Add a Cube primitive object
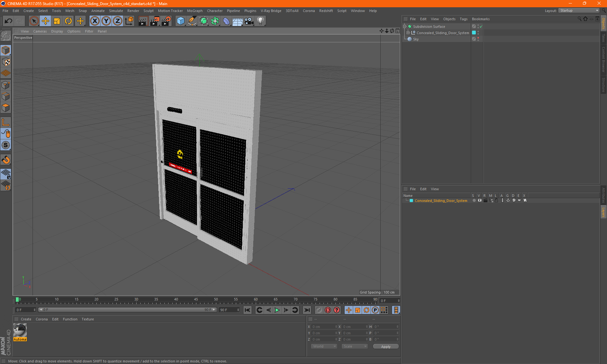This screenshot has height=364, width=607. coord(181,21)
